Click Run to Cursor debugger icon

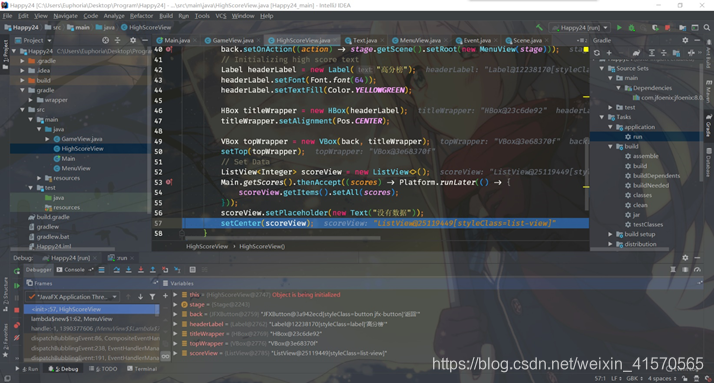pyautogui.click(x=177, y=270)
